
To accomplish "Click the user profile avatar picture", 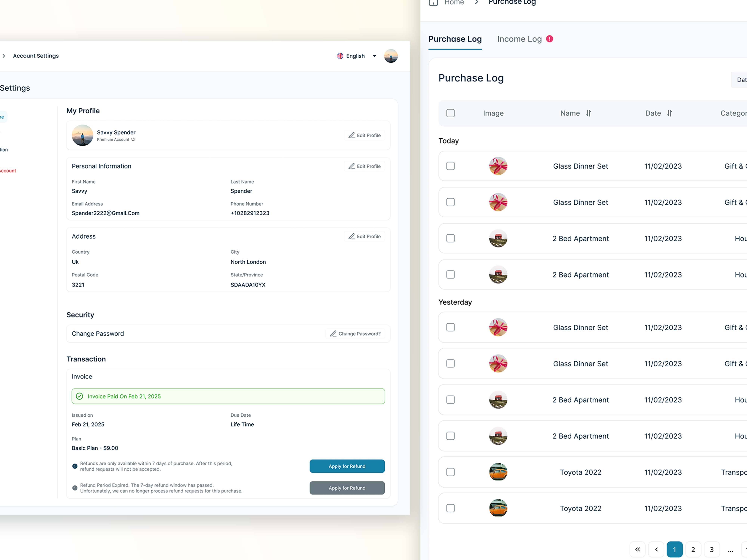I will tap(391, 56).
